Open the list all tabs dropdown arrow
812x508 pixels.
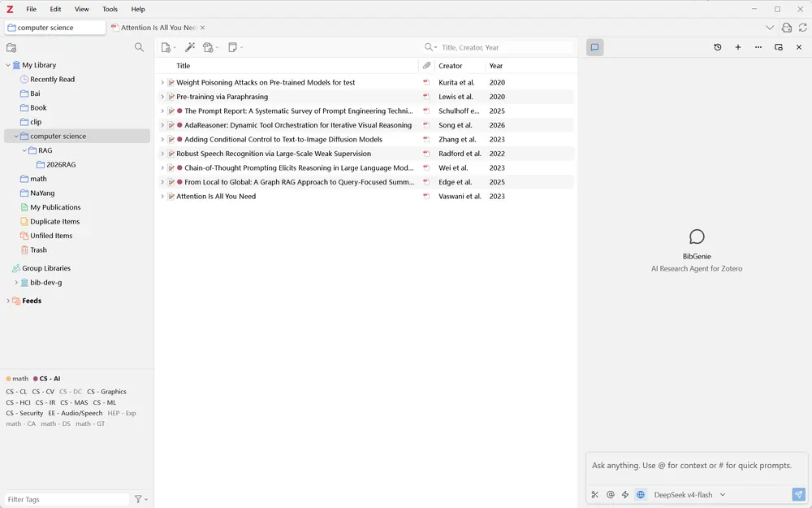770,28
